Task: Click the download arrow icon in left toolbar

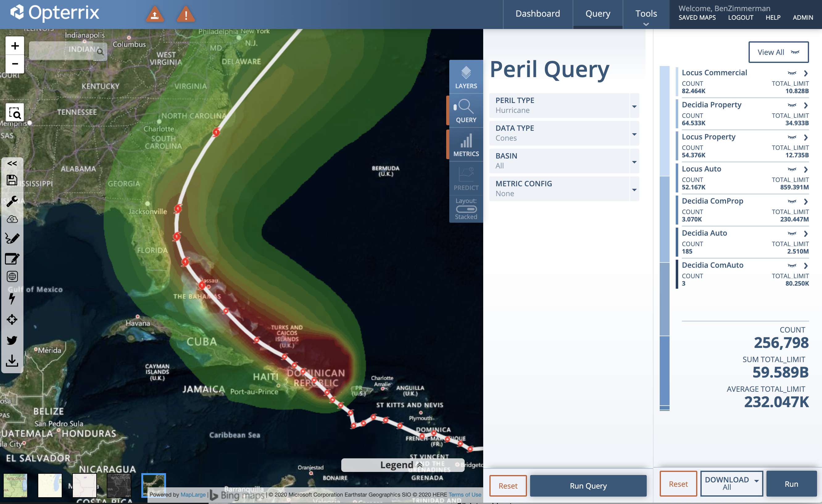Action: pos(12,361)
